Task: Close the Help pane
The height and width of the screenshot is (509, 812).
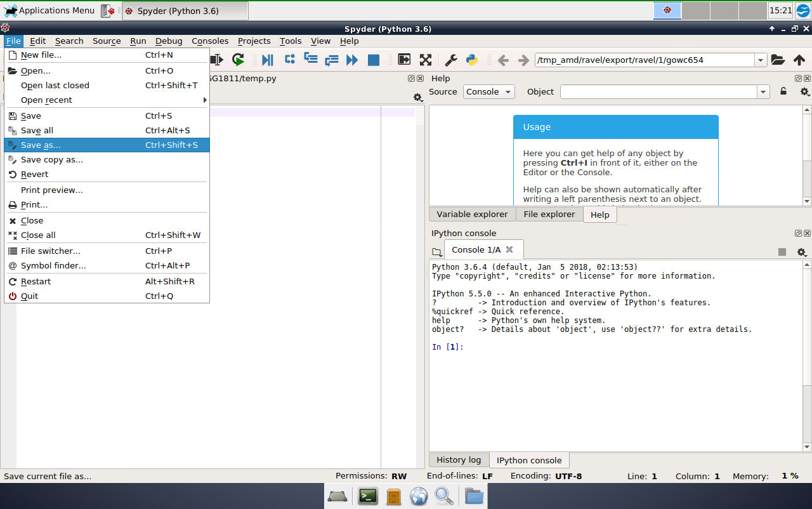Action: [806, 78]
